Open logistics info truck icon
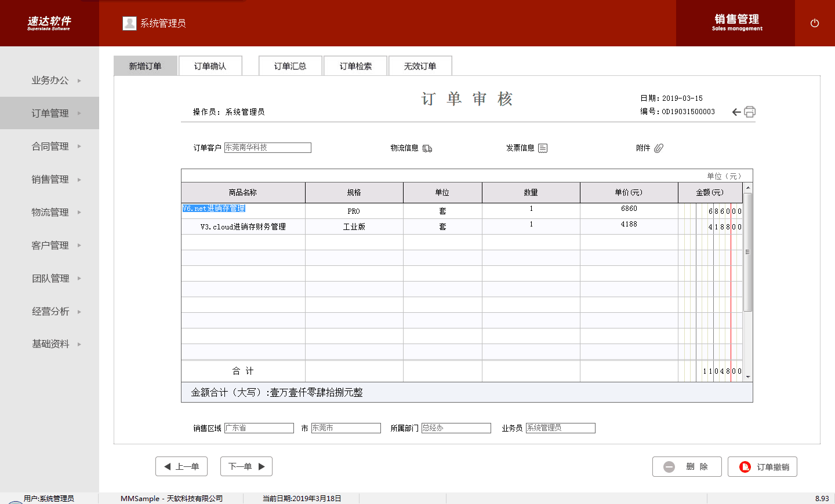Viewport: 835px width, 504px height. tap(427, 148)
